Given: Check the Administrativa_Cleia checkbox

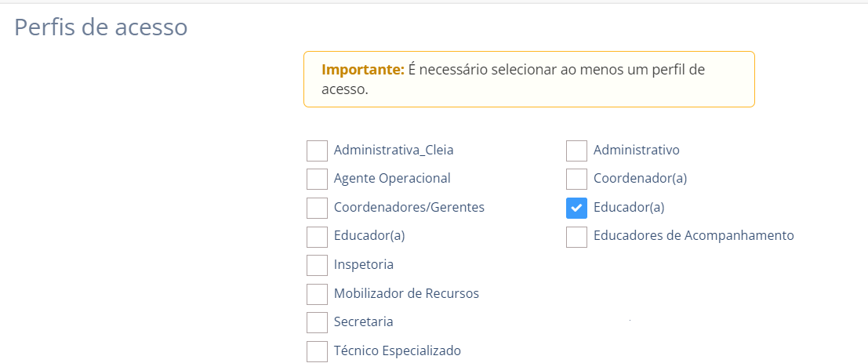Looking at the screenshot, I should pos(317,151).
